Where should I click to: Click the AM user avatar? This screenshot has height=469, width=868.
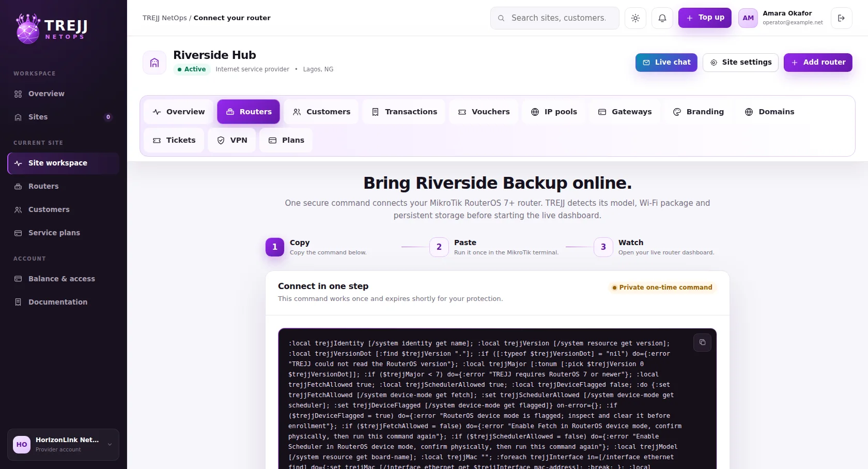pyautogui.click(x=748, y=18)
